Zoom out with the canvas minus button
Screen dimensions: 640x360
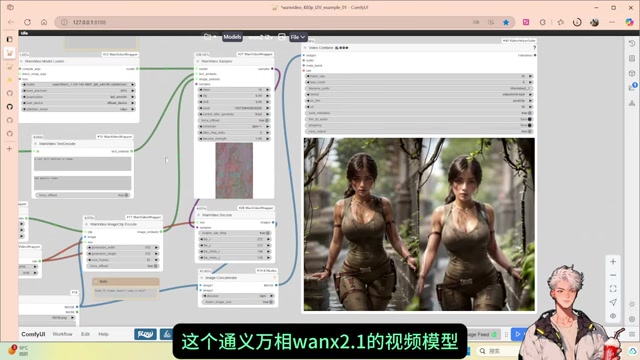click(613, 275)
